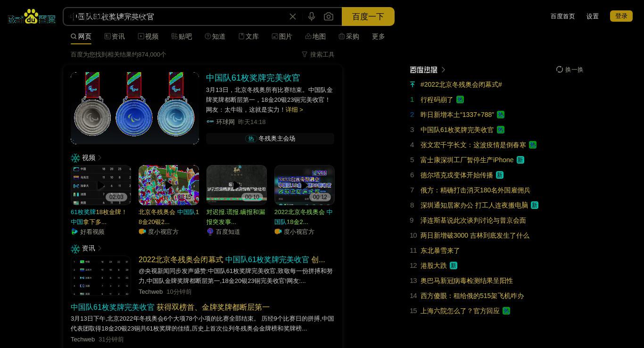Open hot search 泽连斯基说此次谈判讨论与普京会面
This screenshot has width=644, height=348.
[473, 220]
